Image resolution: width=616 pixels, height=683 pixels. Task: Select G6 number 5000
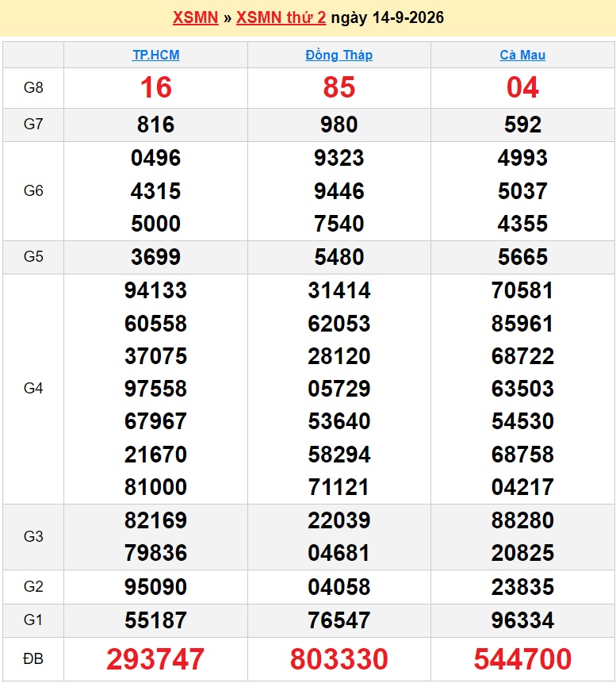[156, 224]
